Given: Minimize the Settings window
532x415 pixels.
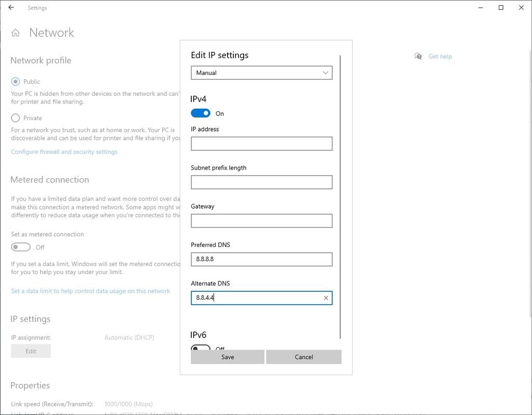Looking at the screenshot, I should click(481, 7).
